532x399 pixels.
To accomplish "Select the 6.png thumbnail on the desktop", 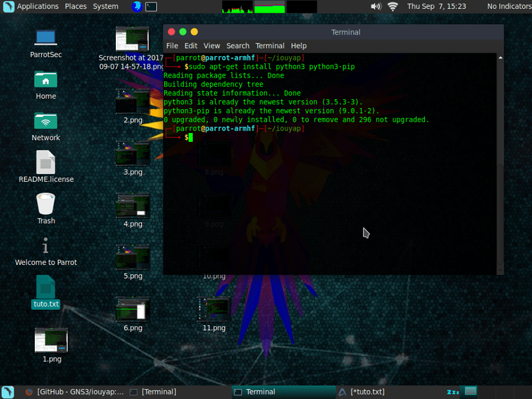I will click(132, 309).
